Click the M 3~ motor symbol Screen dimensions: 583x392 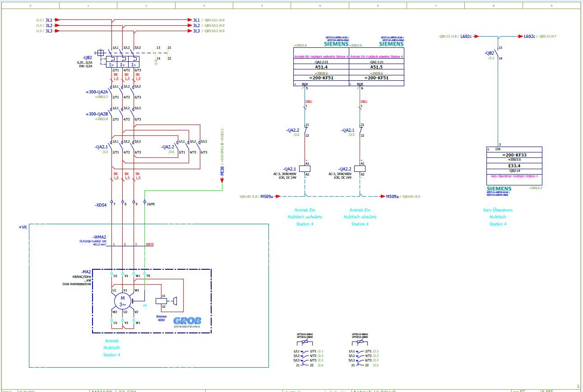click(x=122, y=300)
